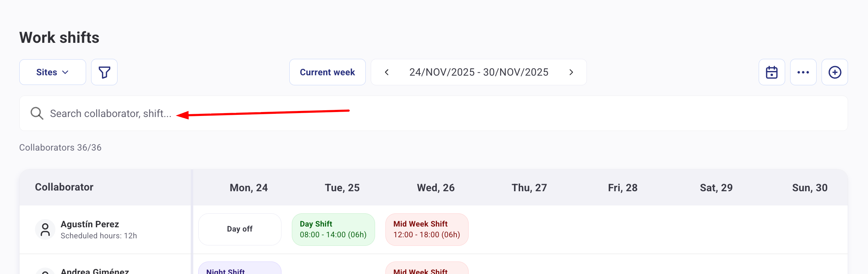Open the three-dots more options menu
868x274 pixels.
point(803,72)
